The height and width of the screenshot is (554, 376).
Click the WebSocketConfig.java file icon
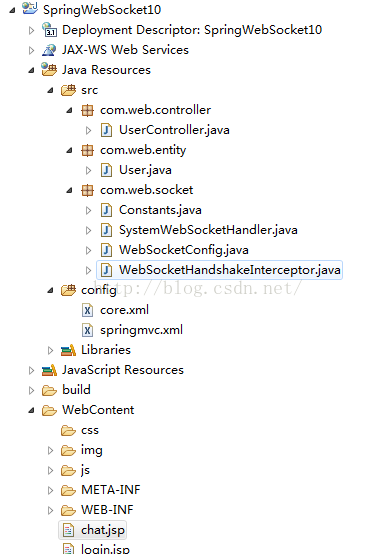[106, 250]
